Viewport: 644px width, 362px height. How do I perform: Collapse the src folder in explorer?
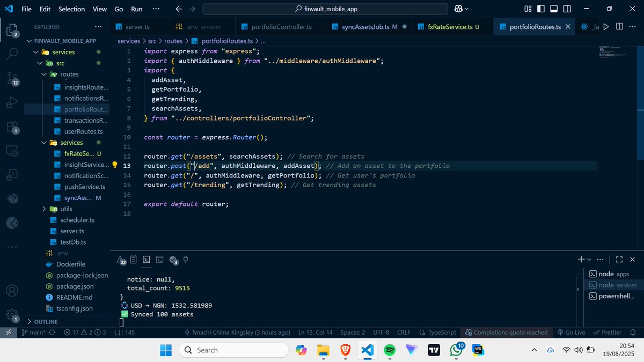point(40,63)
